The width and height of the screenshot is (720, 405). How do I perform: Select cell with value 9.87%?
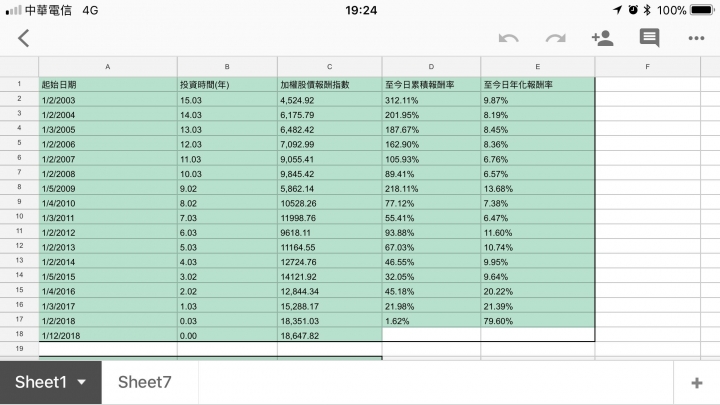pos(538,99)
